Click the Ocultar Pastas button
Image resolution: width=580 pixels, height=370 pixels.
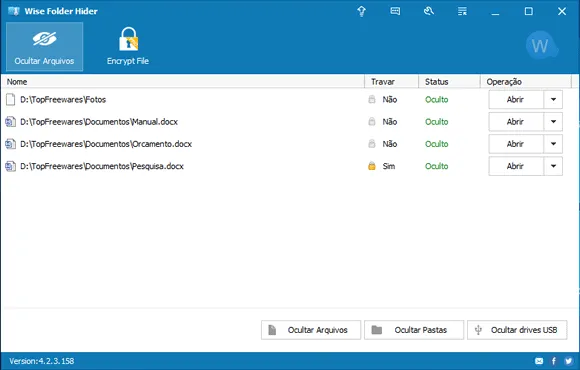(414, 330)
